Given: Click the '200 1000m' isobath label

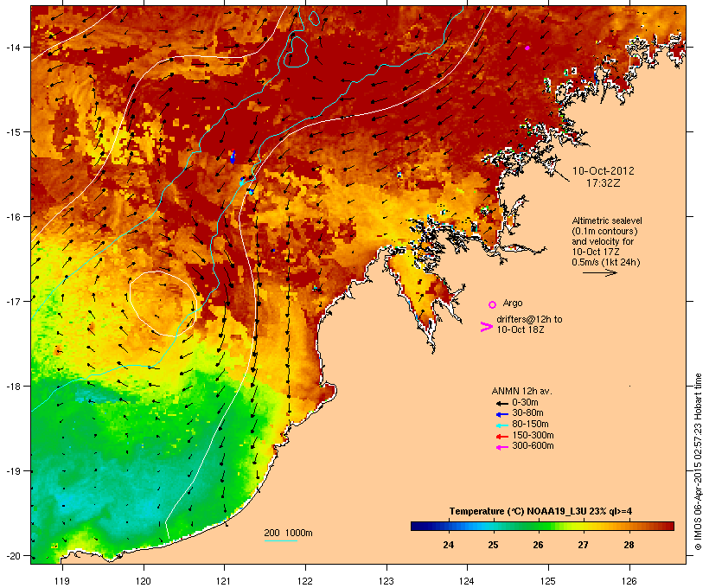Looking at the screenshot, I should pos(288,533).
